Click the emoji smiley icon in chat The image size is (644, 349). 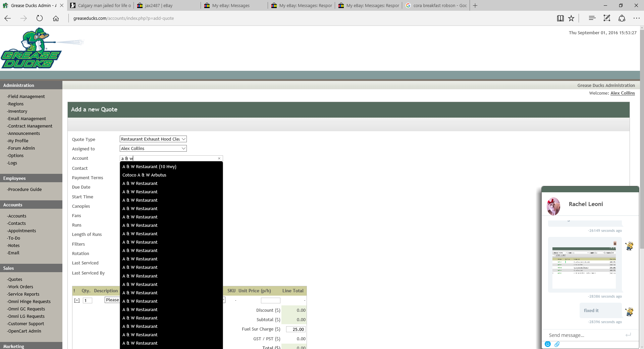pyautogui.click(x=547, y=344)
